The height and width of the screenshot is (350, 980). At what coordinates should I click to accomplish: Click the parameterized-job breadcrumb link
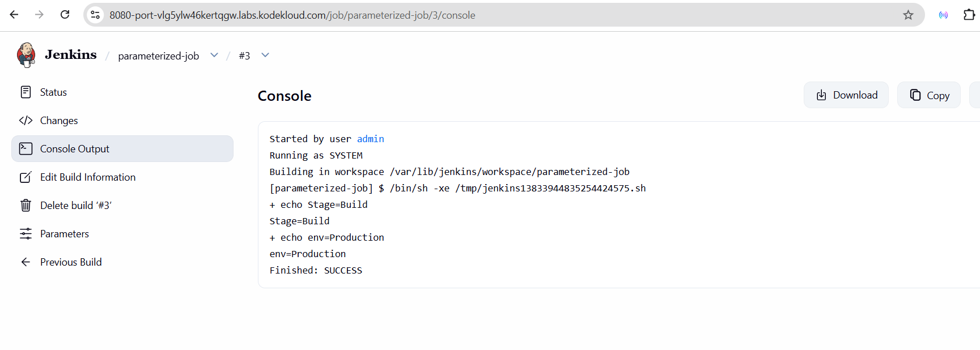[x=158, y=56]
